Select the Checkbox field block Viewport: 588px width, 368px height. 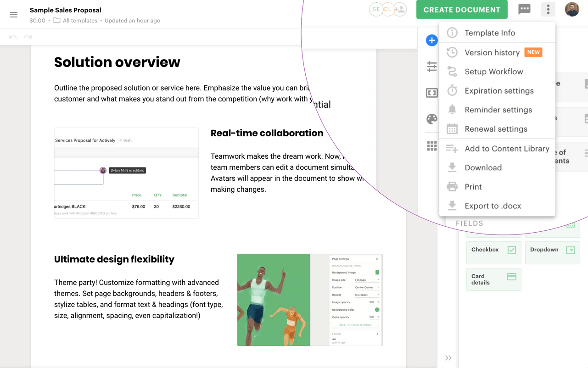494,253
